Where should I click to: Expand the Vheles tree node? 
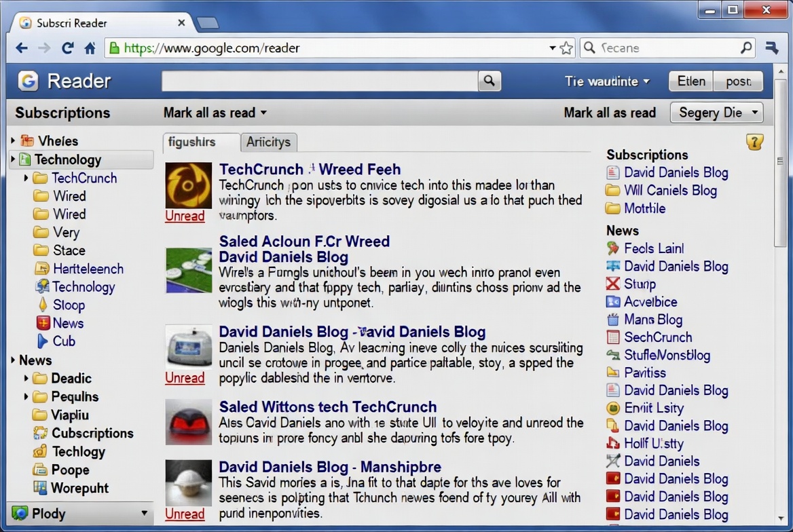point(13,140)
